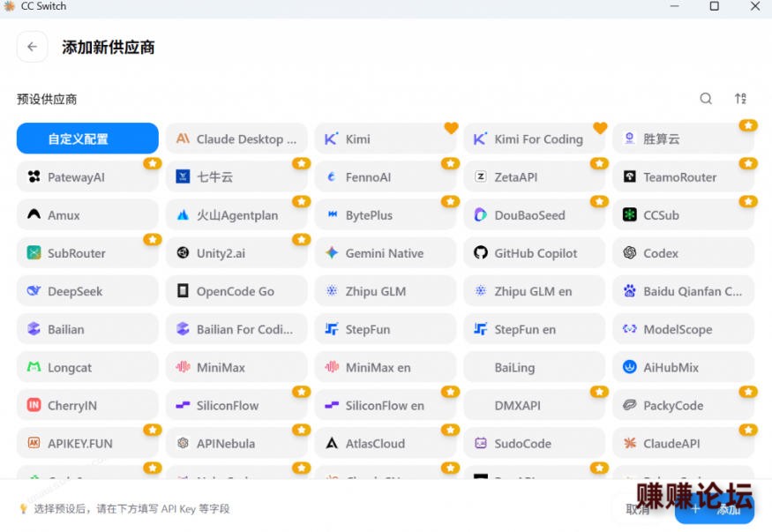Select the SiliconFlow provider preset
The image size is (772, 532).
coord(236,406)
